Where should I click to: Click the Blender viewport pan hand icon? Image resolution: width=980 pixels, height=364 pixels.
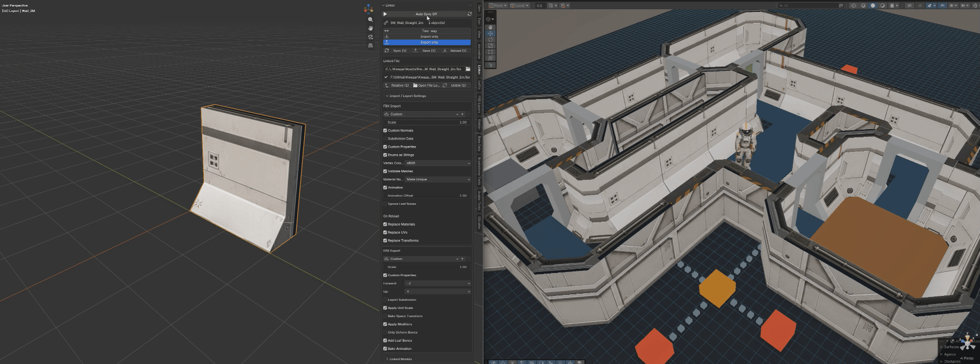[x=370, y=28]
